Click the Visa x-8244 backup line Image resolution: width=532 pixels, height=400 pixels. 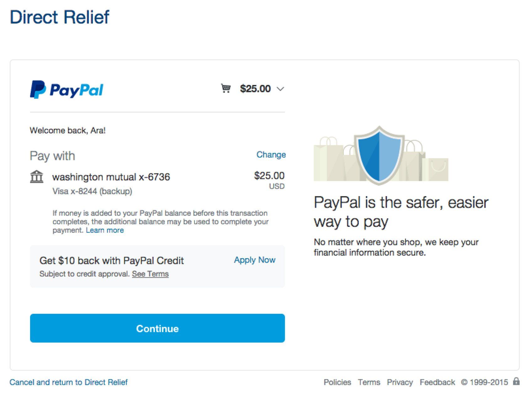point(92,191)
